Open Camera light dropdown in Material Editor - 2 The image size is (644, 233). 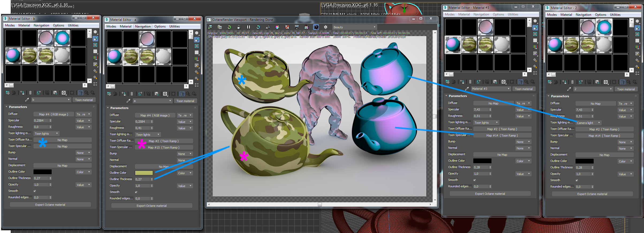588,123
